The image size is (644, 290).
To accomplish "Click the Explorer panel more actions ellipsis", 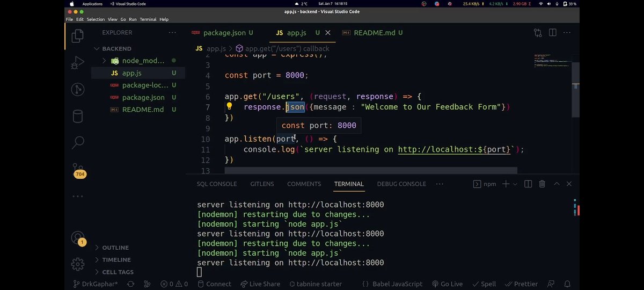I will [172, 32].
